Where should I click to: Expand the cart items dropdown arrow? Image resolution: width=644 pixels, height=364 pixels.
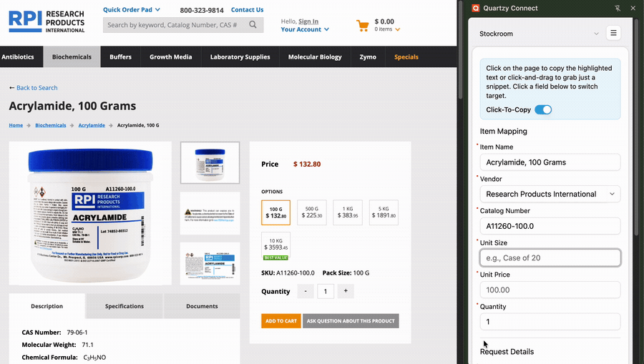398,29
